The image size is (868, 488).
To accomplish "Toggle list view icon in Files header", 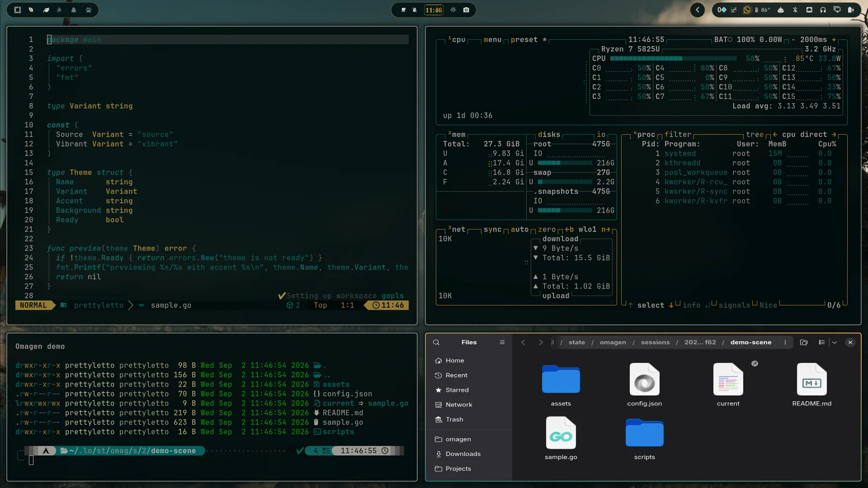I will 821,342.
